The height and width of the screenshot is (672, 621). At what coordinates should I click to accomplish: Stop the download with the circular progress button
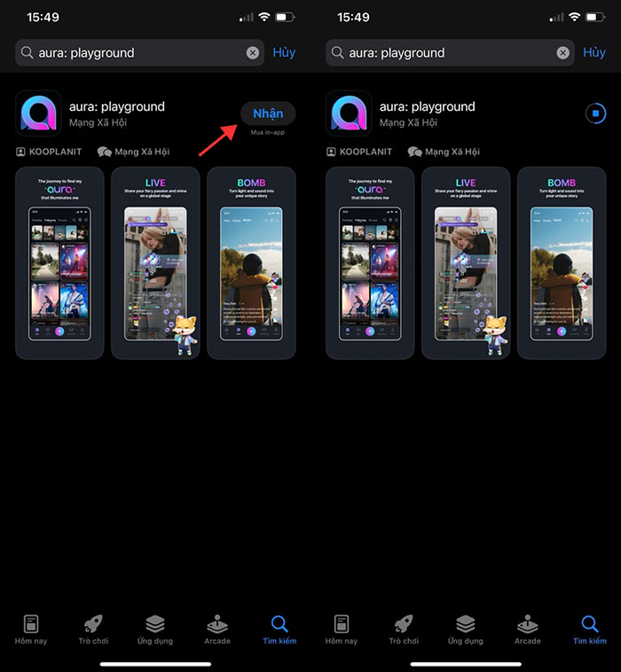coord(595,113)
